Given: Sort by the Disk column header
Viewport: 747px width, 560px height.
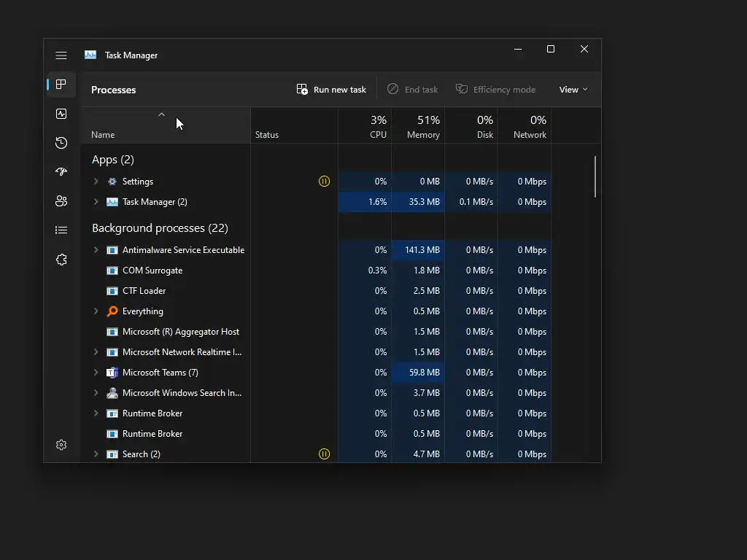Looking at the screenshot, I should coord(472,125).
